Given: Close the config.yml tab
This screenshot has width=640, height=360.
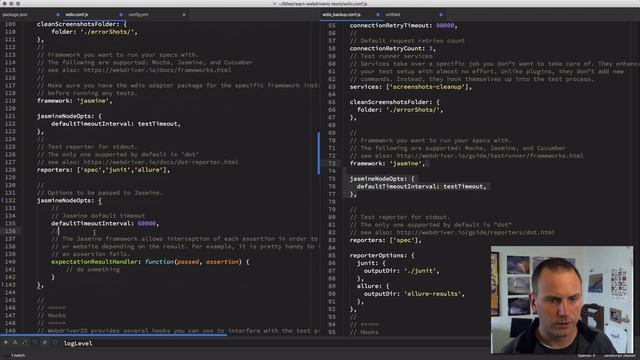Looking at the screenshot, I should (184, 14).
